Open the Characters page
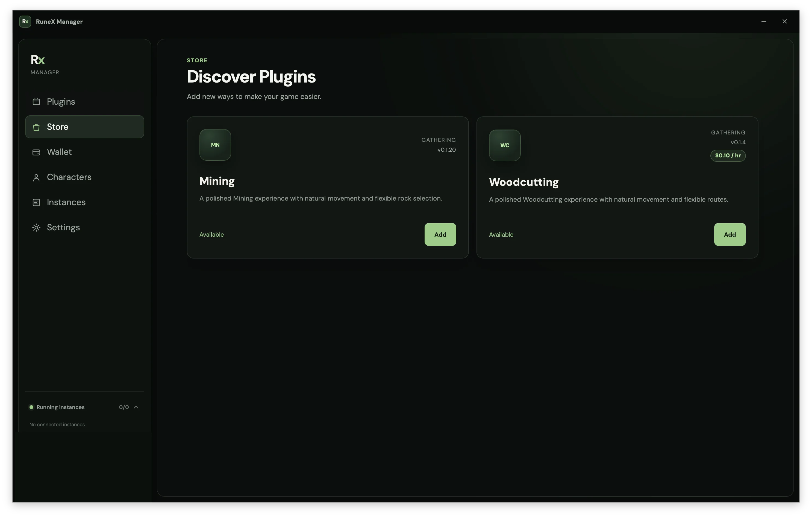The width and height of the screenshot is (812, 517). click(x=85, y=177)
